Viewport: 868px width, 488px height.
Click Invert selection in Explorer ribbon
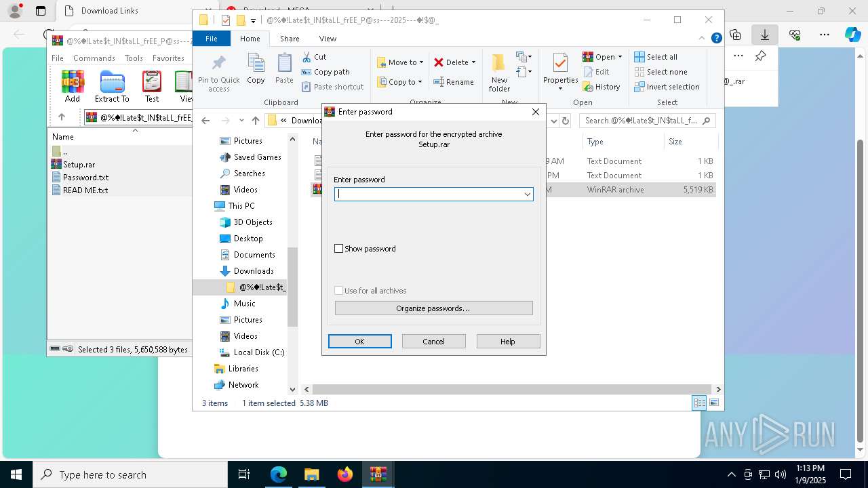[667, 87]
